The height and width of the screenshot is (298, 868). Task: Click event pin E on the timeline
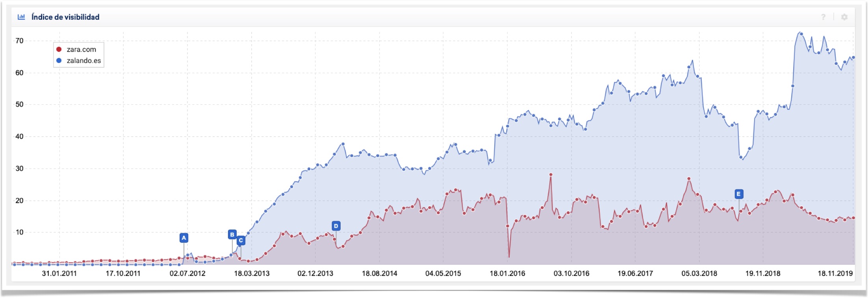[x=738, y=194]
